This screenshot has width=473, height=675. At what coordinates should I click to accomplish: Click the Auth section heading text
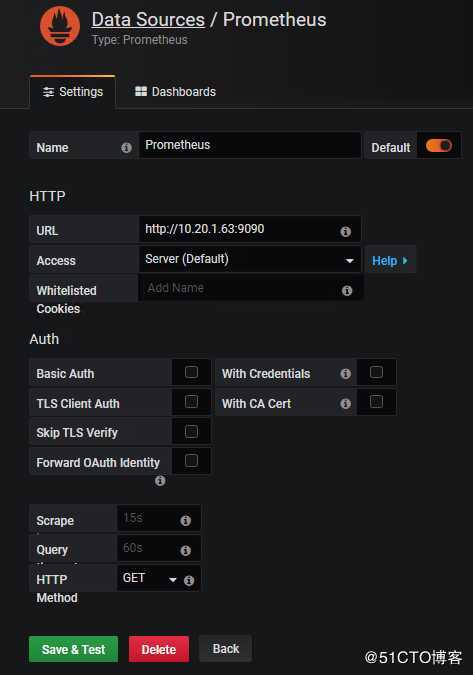click(x=44, y=339)
